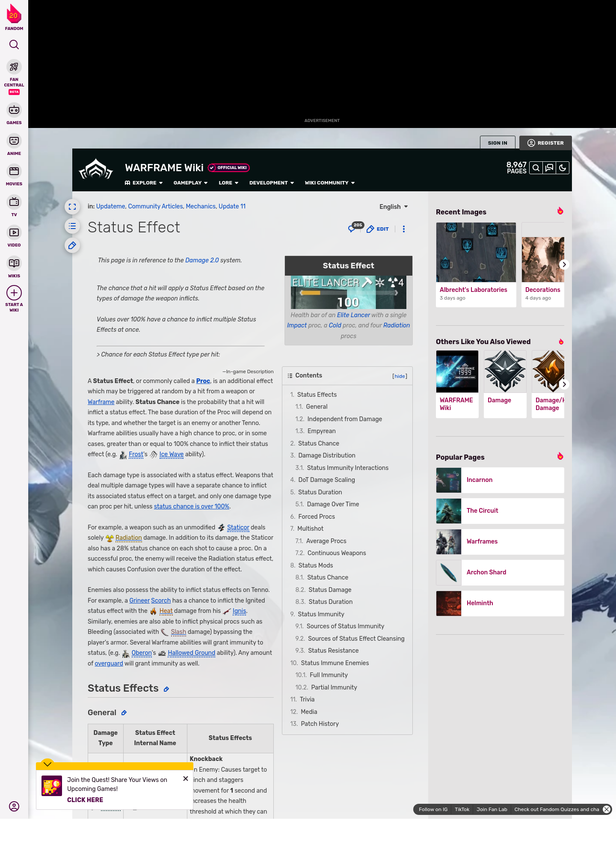The height and width of the screenshot is (856, 616).
Task: Expand the Gameplay menu
Action: [x=190, y=183]
